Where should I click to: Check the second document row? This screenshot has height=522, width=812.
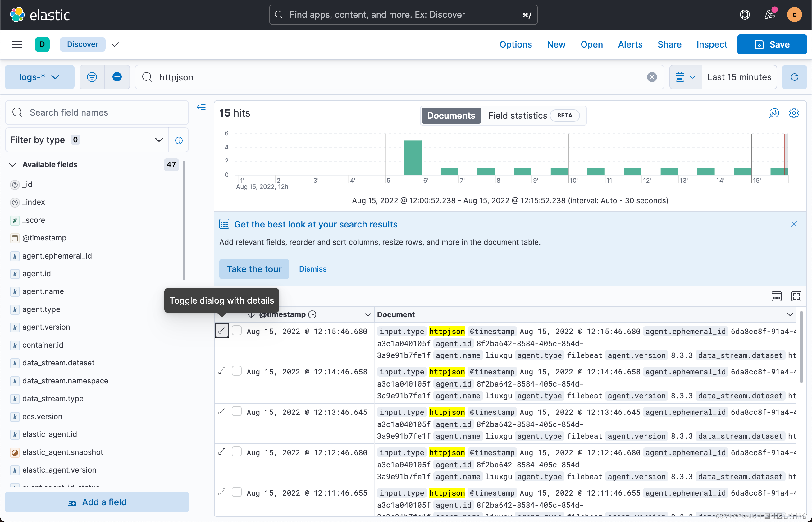(237, 371)
